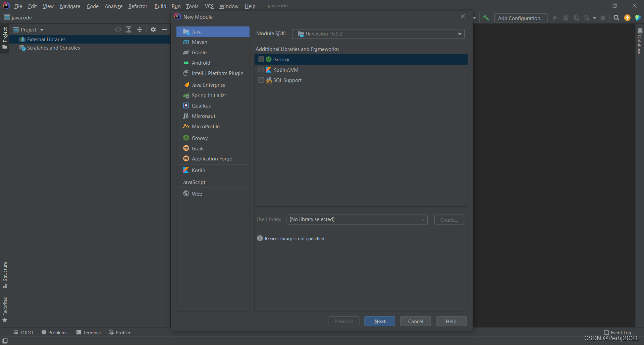The width and height of the screenshot is (644, 345).
Task: Choose Android module type
Action: coord(213,63)
